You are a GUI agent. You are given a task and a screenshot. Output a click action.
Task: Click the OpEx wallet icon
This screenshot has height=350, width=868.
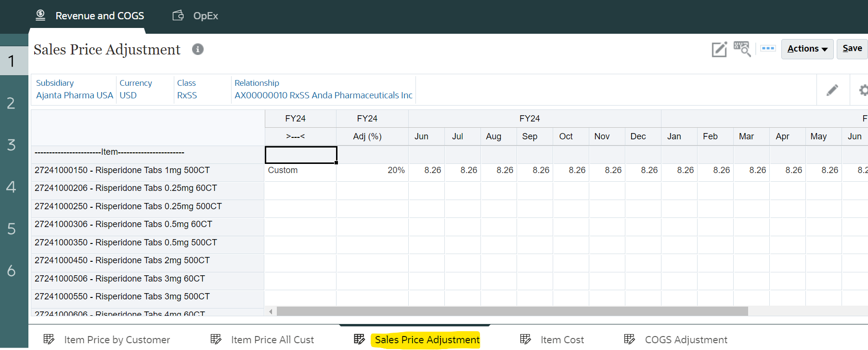click(x=178, y=15)
